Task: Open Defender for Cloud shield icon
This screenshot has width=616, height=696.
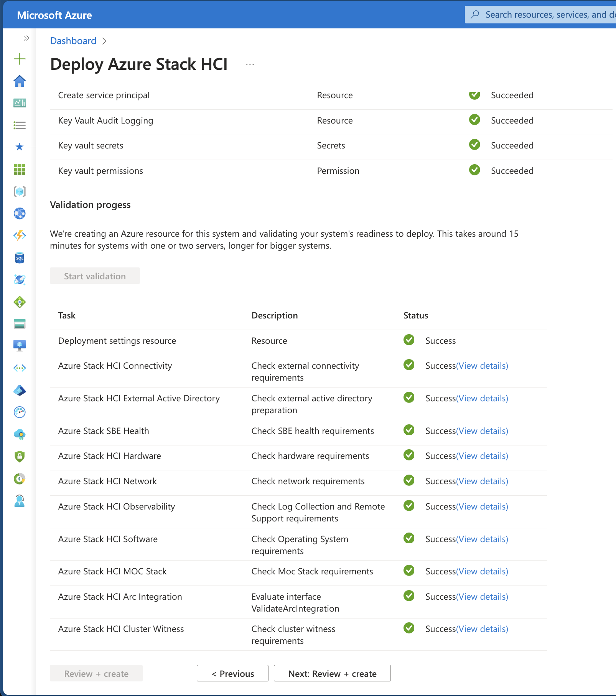Action: pos(20,457)
